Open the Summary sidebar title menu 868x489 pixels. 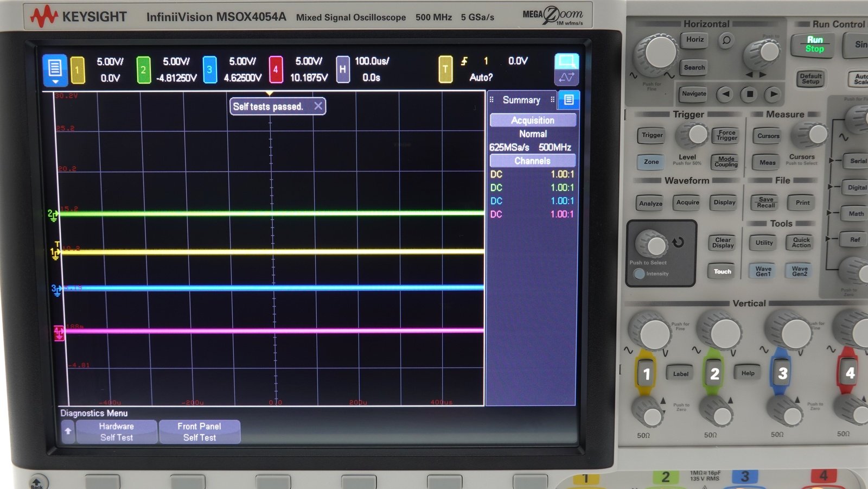tap(521, 100)
